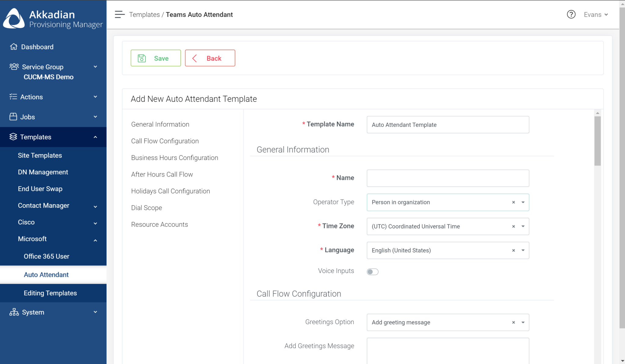
Task: Click the hamburger menu next to breadcrumbs
Action: coord(120,14)
